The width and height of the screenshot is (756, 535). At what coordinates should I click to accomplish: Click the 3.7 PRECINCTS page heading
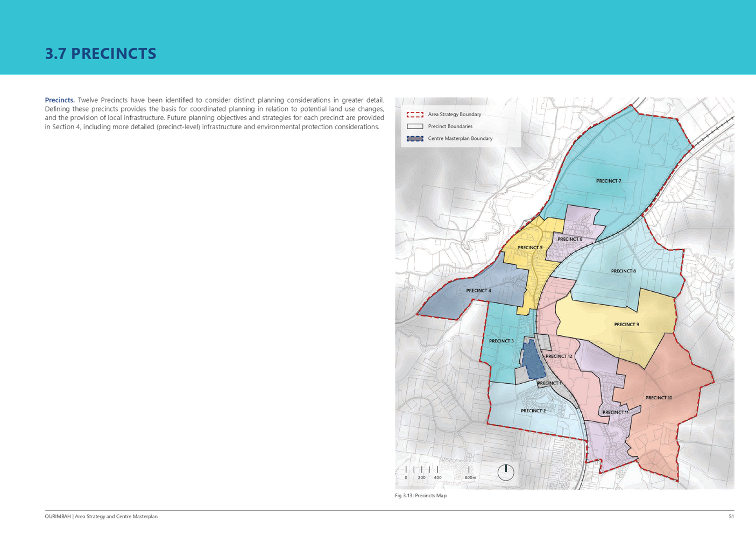point(101,54)
